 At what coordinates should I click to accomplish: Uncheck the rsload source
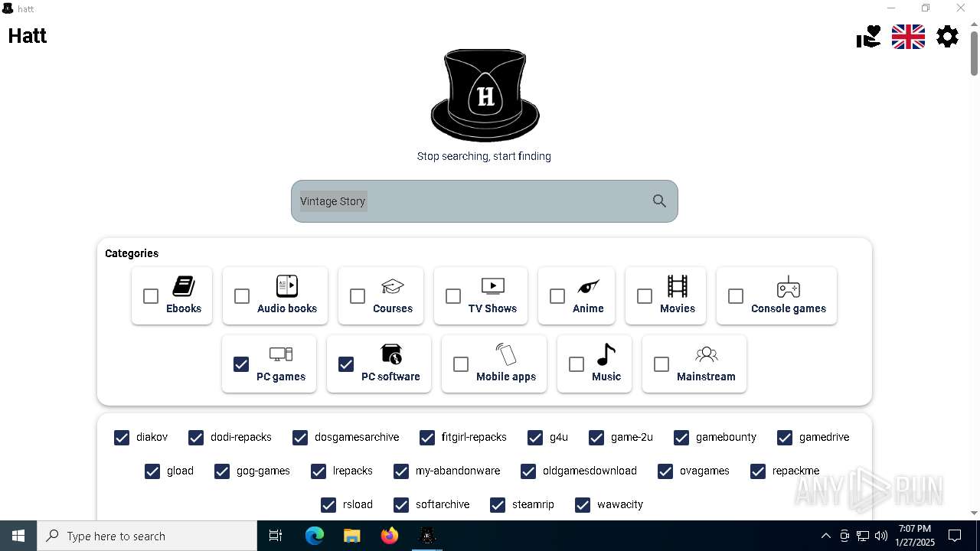(x=328, y=504)
